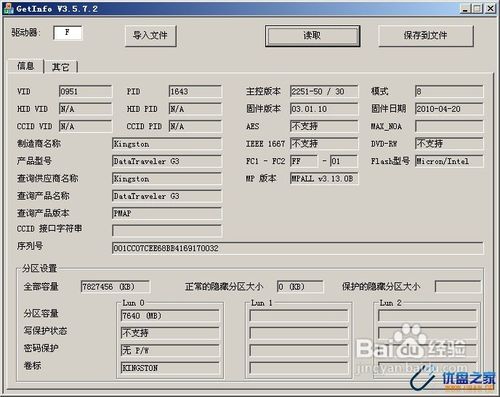
Task: Click Lun 0 卷标 field KINGSTON
Action: pos(170,368)
